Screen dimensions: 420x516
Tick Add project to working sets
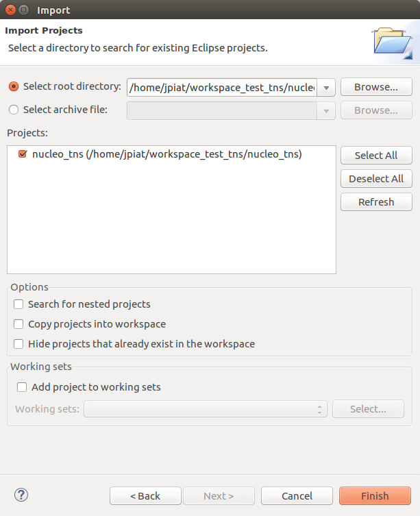point(22,387)
